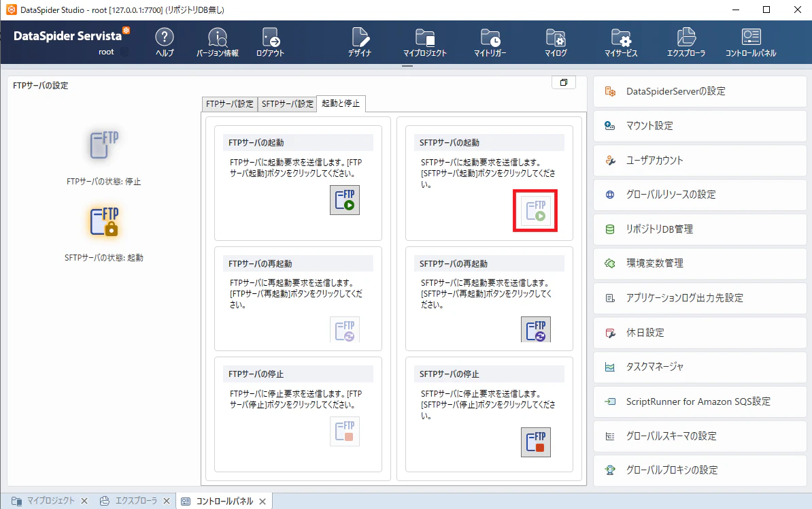Restore the FTPサーバの設定 panel window
The image size is (812, 509).
[x=563, y=82]
